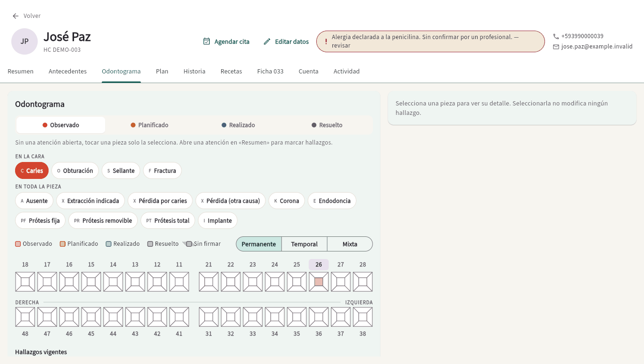Switch dentition to Mixta

pos(350,244)
